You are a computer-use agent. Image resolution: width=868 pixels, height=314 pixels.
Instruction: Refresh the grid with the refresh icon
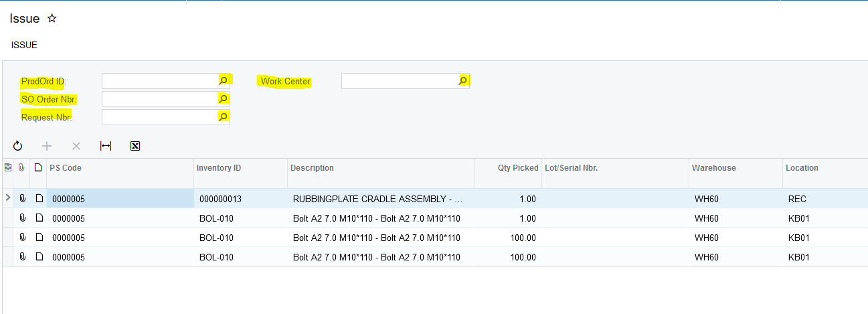(x=18, y=146)
